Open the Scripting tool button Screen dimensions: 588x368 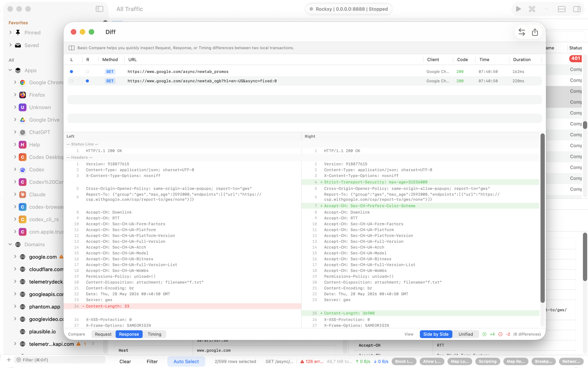pos(488,361)
